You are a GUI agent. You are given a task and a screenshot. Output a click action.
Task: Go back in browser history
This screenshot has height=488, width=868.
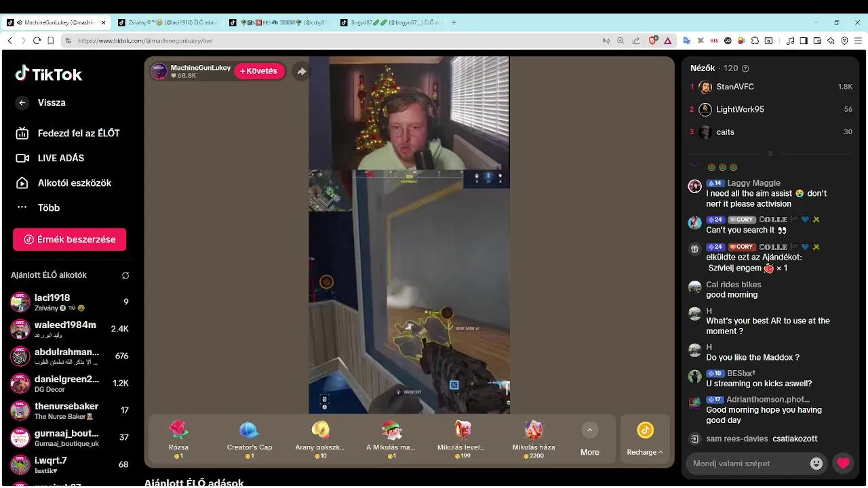9,41
